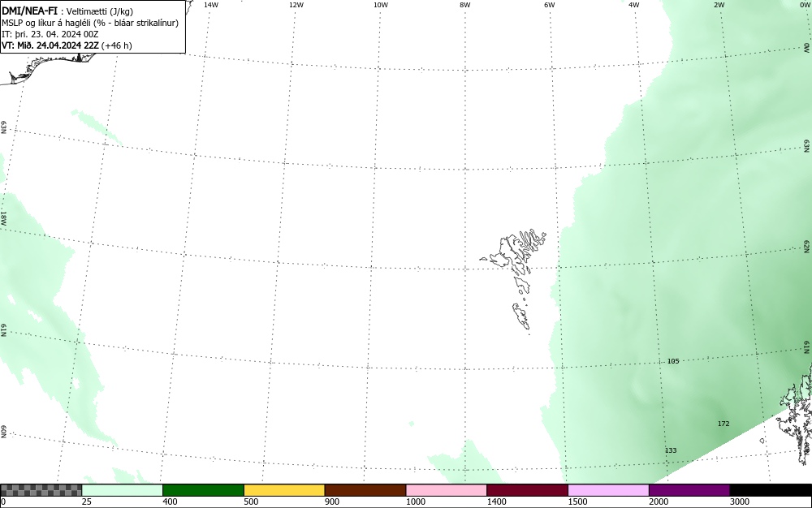
Task: Click the "14W" longitude label
Action: click(211, 5)
